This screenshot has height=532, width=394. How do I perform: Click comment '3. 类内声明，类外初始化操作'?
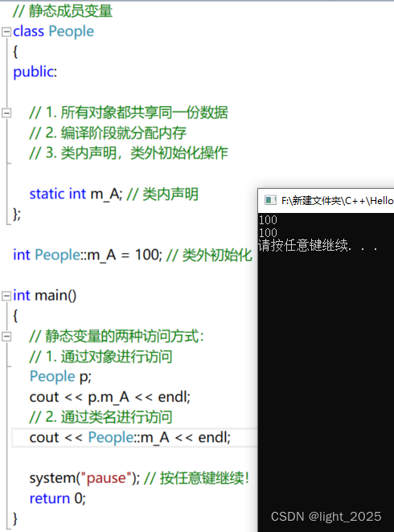coord(129,153)
